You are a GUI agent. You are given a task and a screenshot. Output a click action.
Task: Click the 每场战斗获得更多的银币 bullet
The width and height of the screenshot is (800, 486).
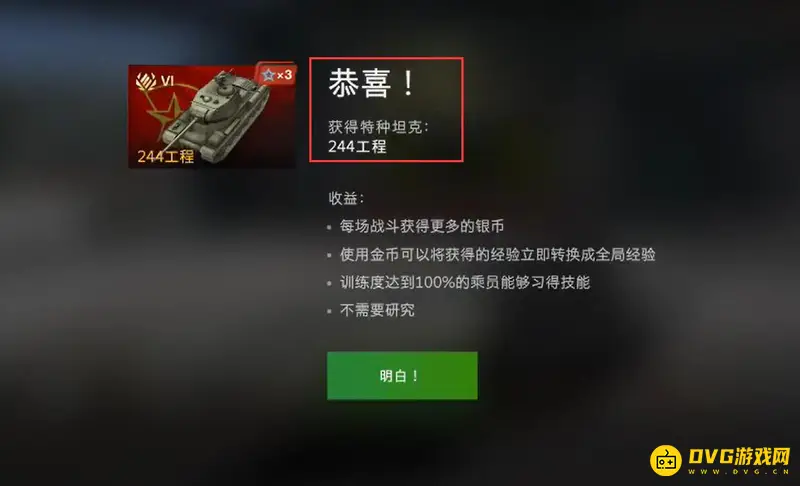coord(422,226)
